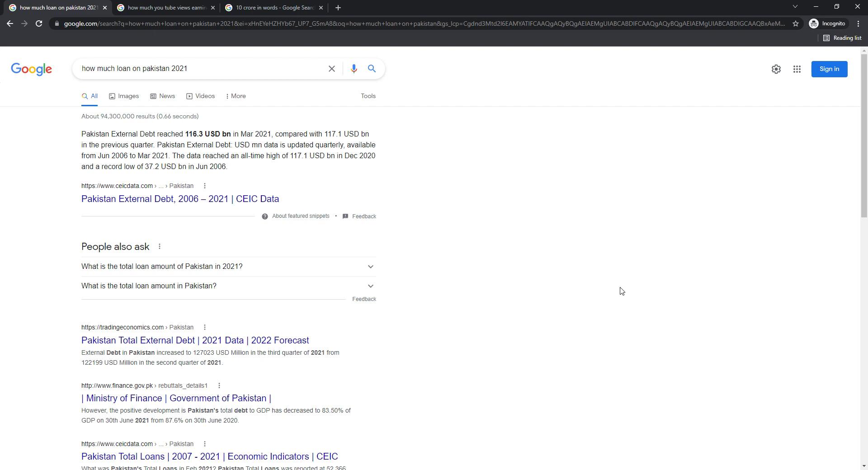Open Google settings gear icon
The height and width of the screenshot is (470, 868).
(776, 69)
